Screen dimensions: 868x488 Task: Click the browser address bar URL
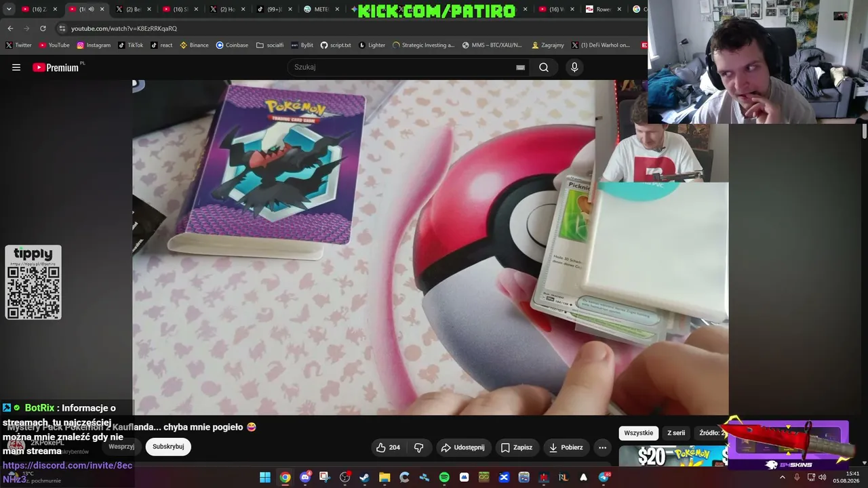[124, 28]
